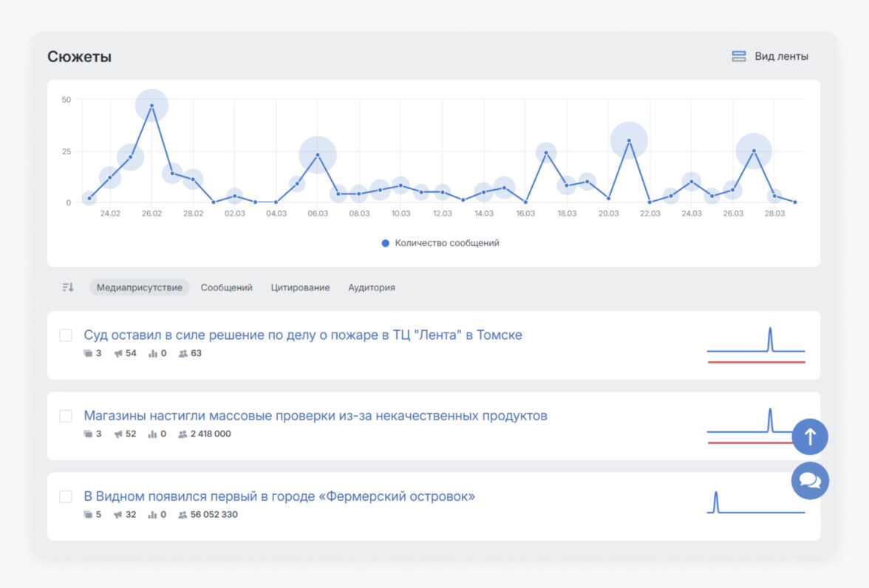The image size is (869, 588).
Task: Click the audience icon showing 56 052 330
Action: (x=183, y=514)
